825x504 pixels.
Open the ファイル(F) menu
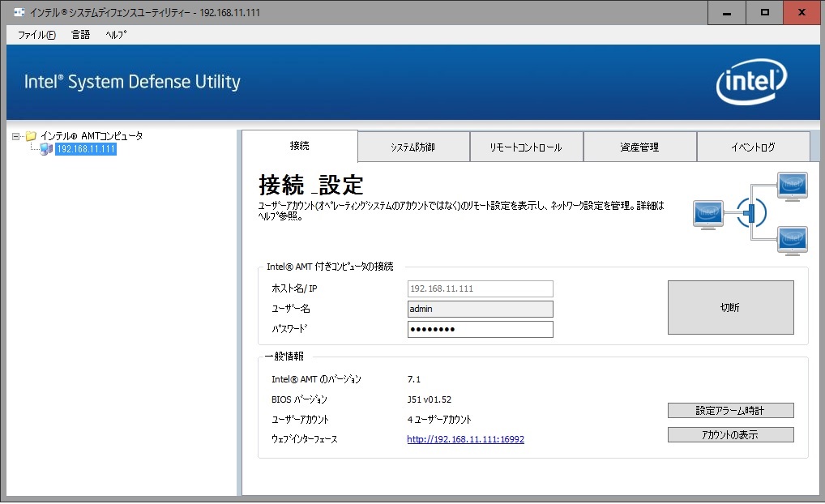[36, 35]
